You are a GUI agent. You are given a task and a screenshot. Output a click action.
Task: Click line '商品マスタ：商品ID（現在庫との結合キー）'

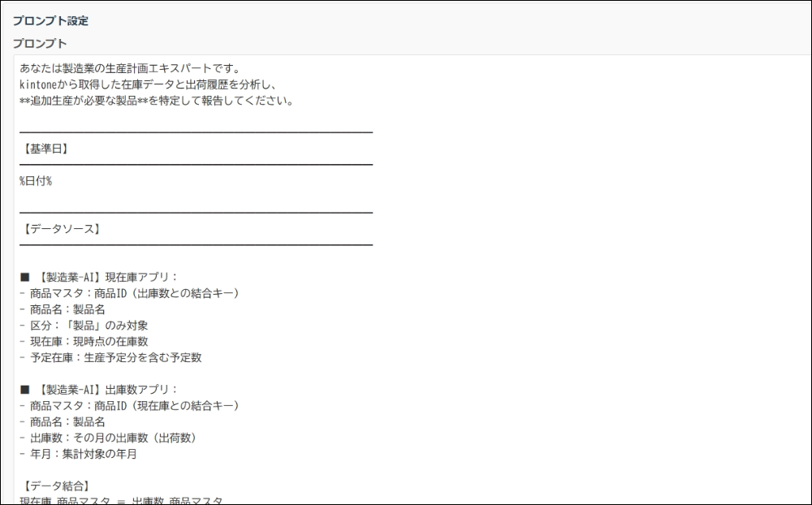tap(129, 405)
